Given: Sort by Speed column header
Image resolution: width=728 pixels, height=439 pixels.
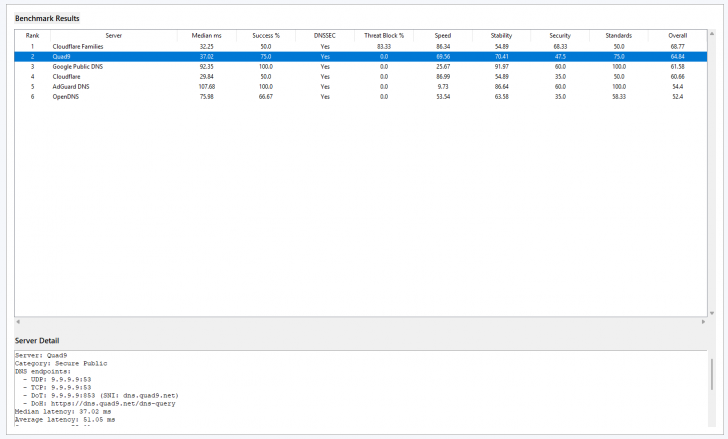Looking at the screenshot, I should 443,36.
